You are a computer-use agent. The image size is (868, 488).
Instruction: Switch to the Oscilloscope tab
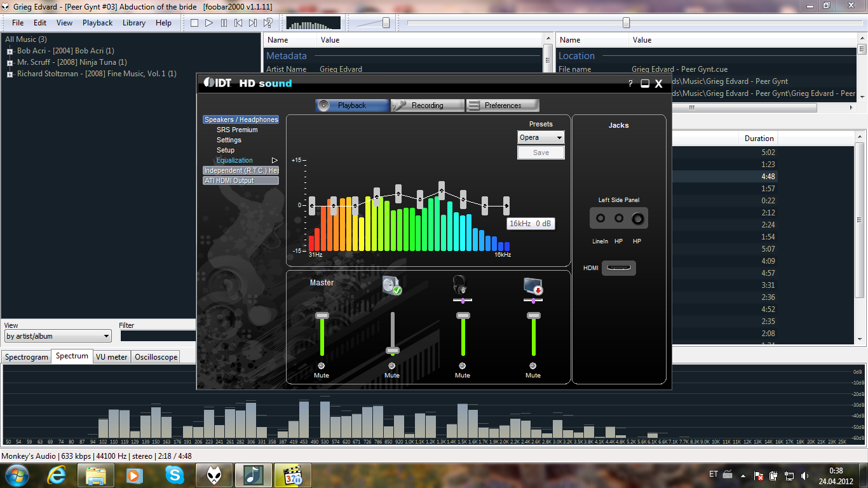(x=156, y=357)
